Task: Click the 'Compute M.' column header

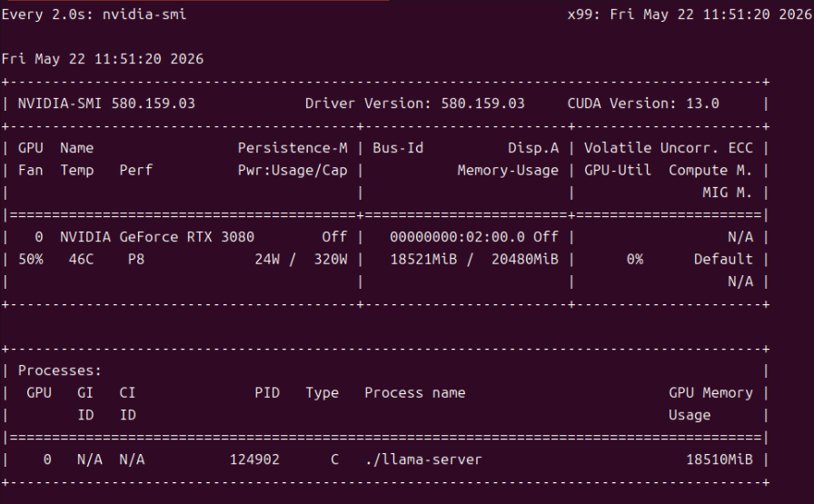Action: click(710, 170)
